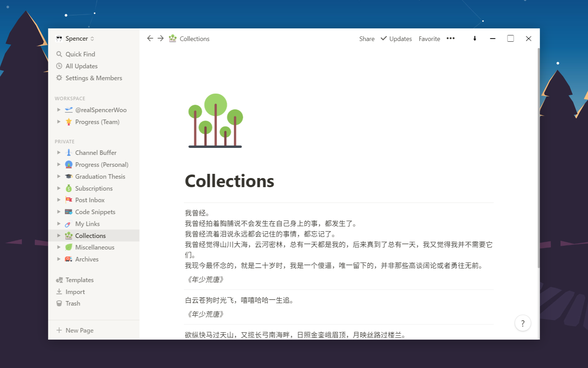This screenshot has height=368, width=588.
Task: Click the Progress (Team) star icon
Action: coord(69,122)
